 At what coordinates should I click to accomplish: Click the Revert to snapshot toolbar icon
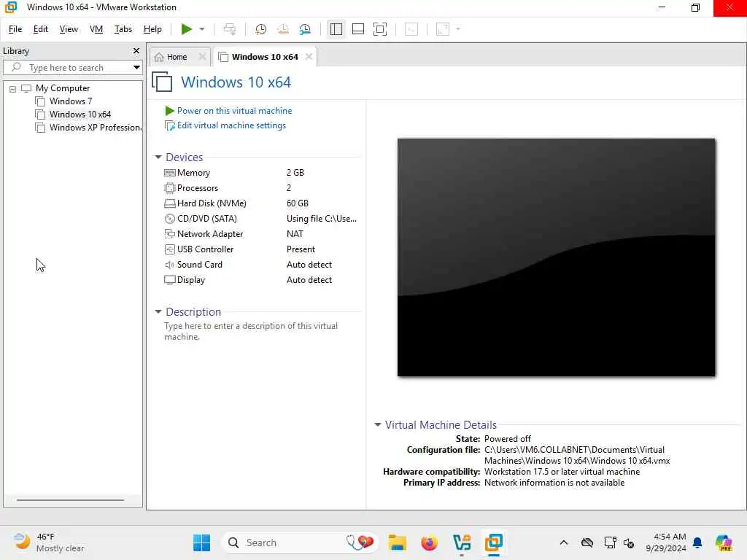pyautogui.click(x=283, y=29)
